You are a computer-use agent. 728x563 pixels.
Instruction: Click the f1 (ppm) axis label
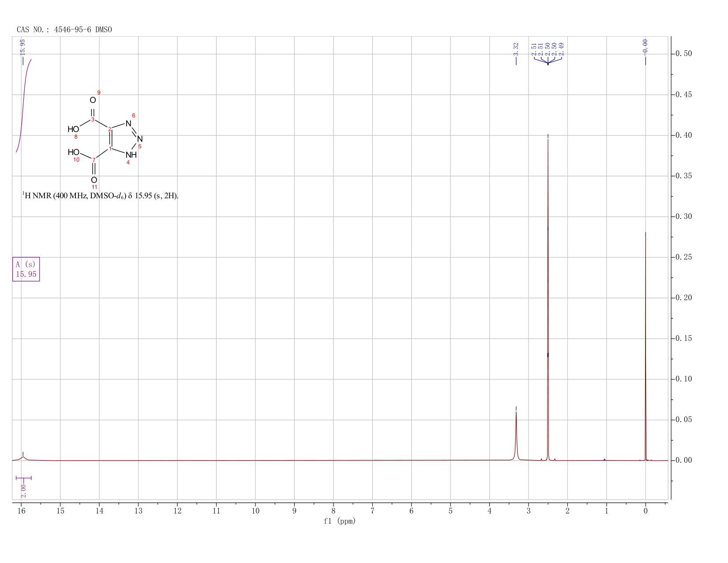point(340,521)
